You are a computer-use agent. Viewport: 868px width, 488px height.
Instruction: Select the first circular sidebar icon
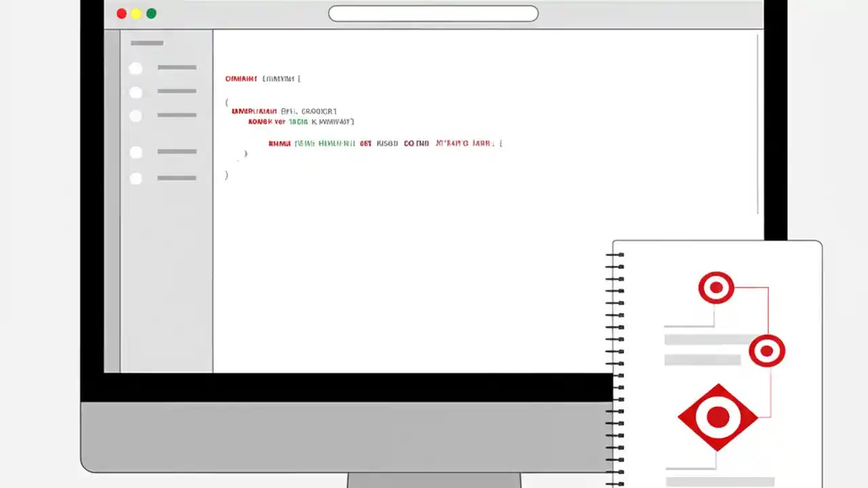tap(136, 68)
